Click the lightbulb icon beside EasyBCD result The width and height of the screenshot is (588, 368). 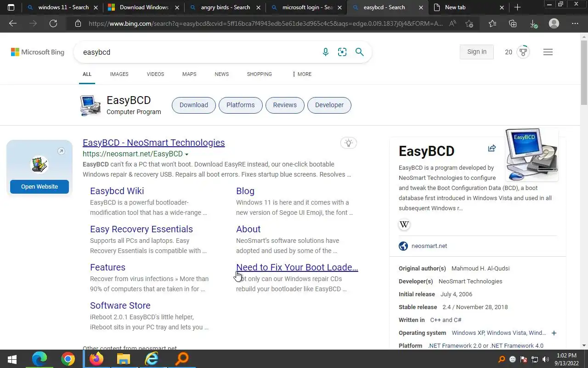click(349, 143)
